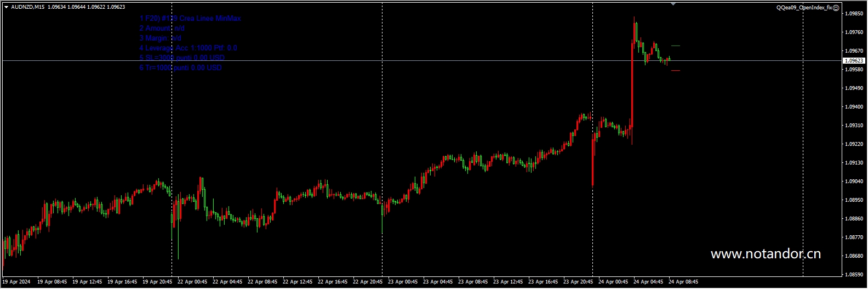This screenshot has width=868, height=289.
Task: Click the 1.09760 price scale label
Action: tap(854, 32)
